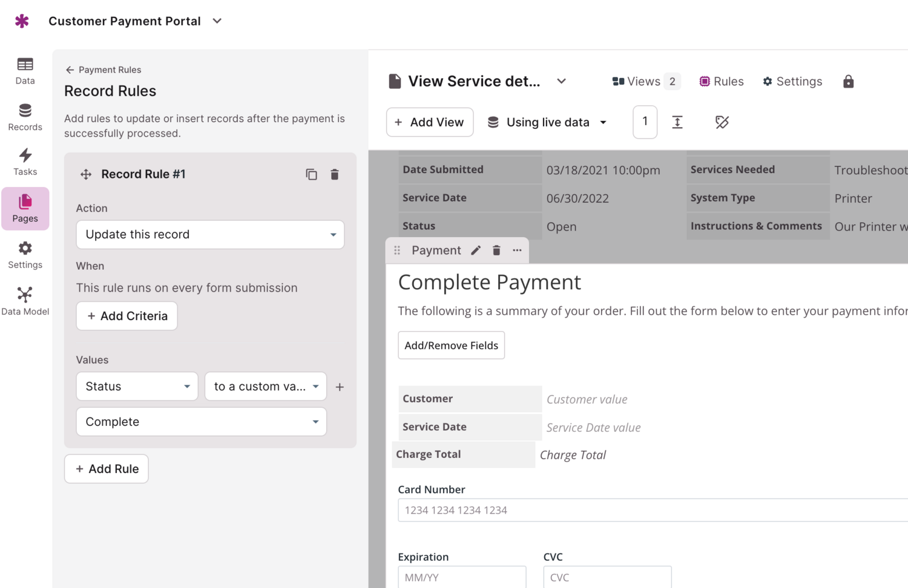
Task: Open the Payment view's more options ellipsis
Action: 517,250
